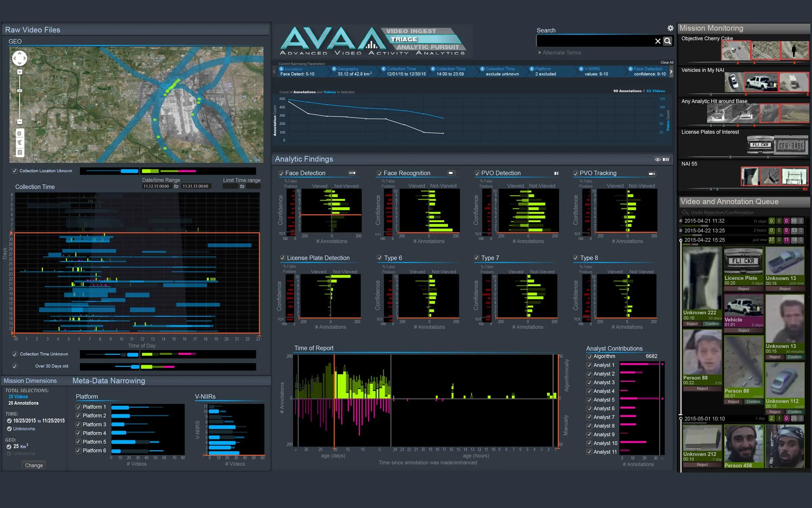
Task: Click the map pan direction control
Action: tap(20, 58)
